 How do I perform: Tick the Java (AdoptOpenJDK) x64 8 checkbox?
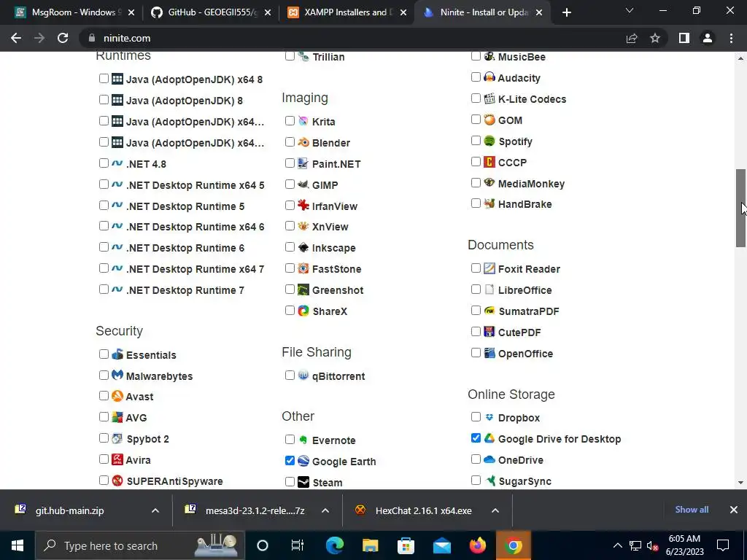tap(104, 79)
